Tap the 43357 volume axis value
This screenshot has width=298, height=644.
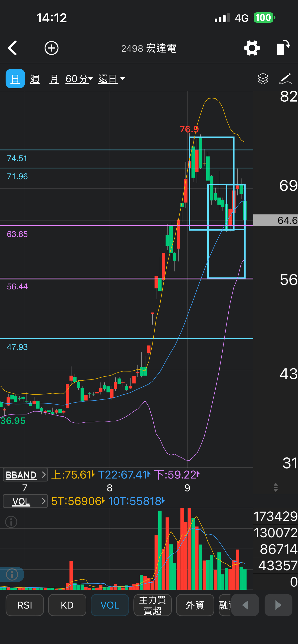[x=278, y=565]
